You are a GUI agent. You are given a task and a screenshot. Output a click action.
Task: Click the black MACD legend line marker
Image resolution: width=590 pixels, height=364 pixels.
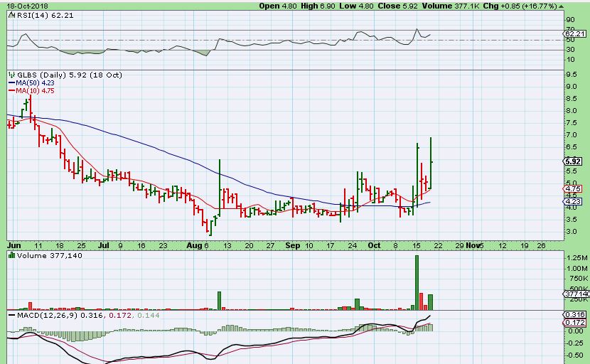[11, 315]
